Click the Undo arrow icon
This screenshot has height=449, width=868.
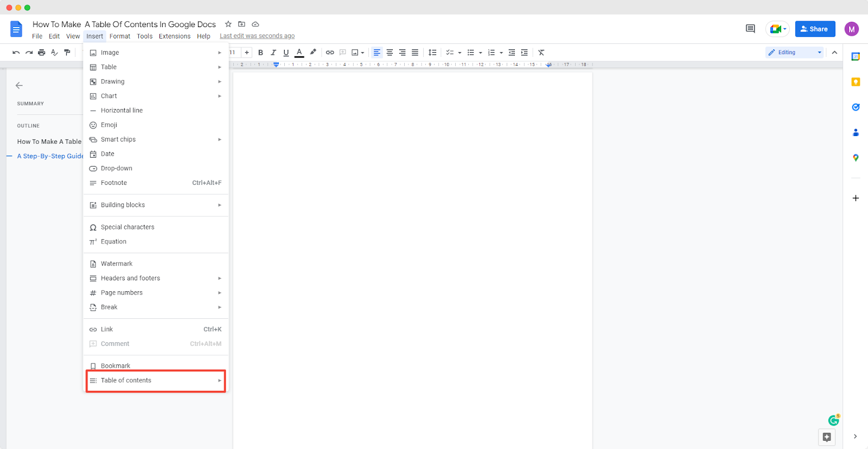click(16, 53)
